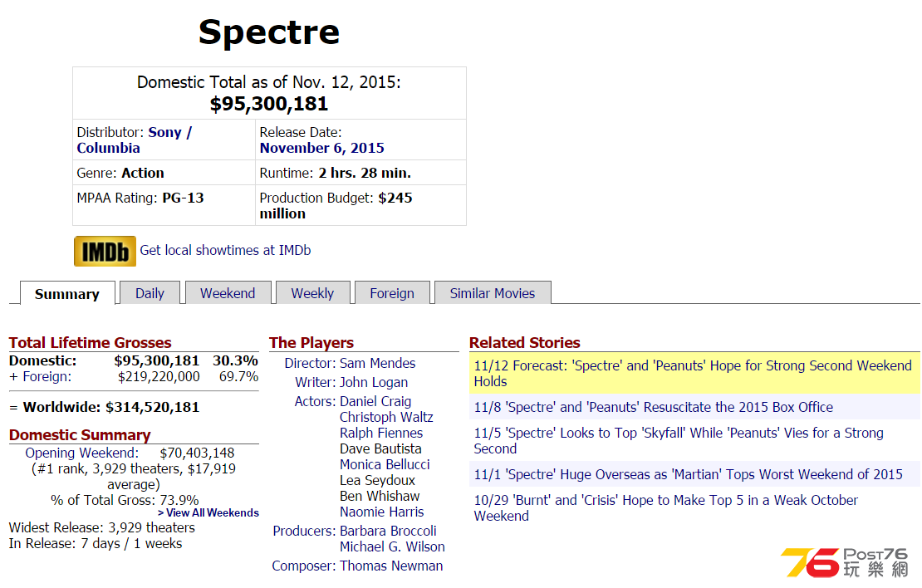The image size is (922, 588).
Task: Open producer Barbara Broccoli link
Action: click(388, 531)
